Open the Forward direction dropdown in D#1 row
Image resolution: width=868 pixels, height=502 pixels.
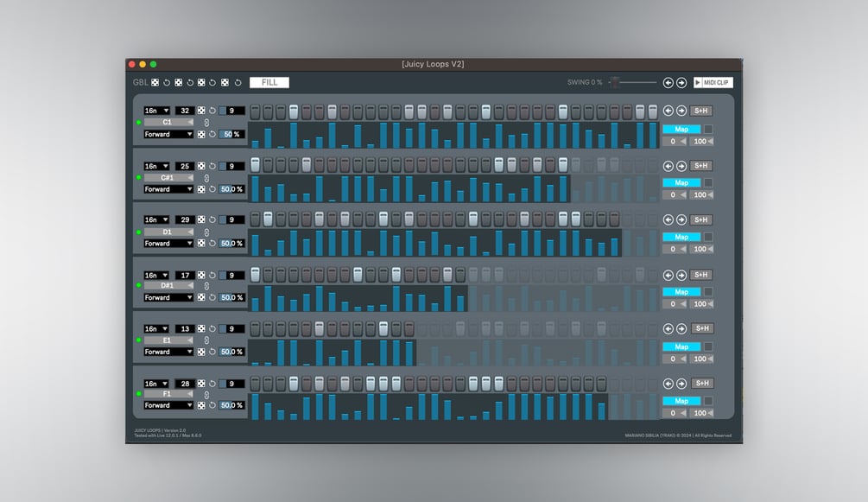[168, 297]
